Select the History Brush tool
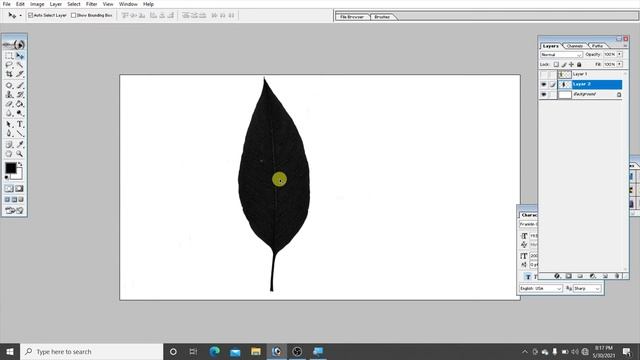This screenshot has width=640, height=360. pyautogui.click(x=20, y=95)
